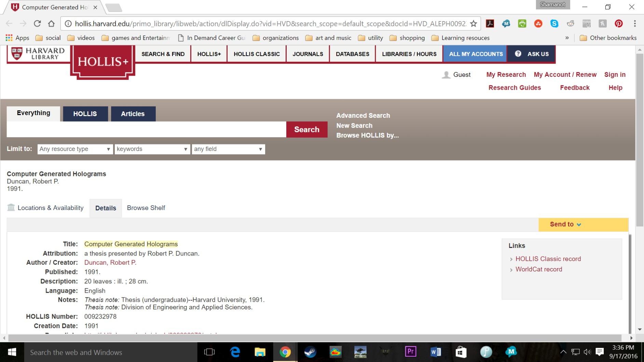Open Adobe Premiere from the taskbar
Screen dimensions: 644x362
pos(411,352)
